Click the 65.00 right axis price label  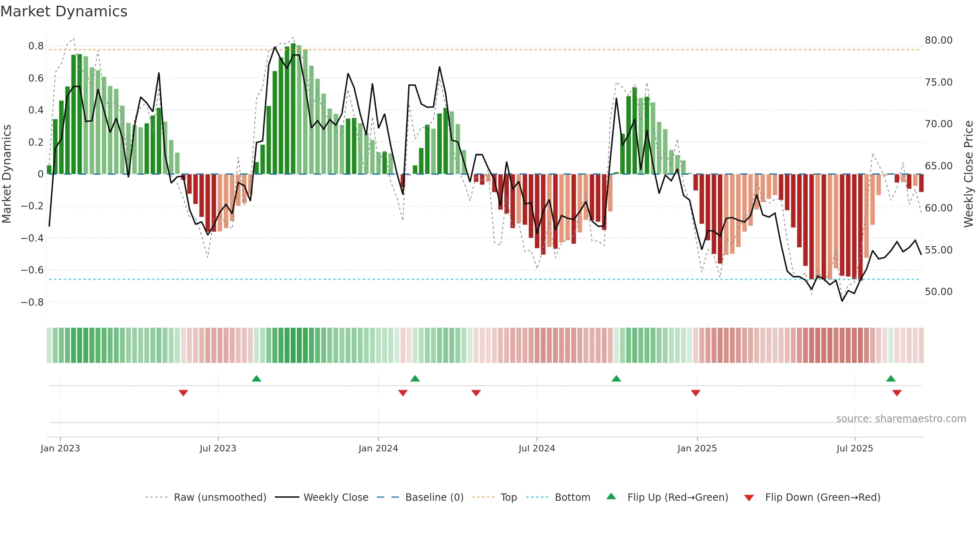[x=939, y=166]
